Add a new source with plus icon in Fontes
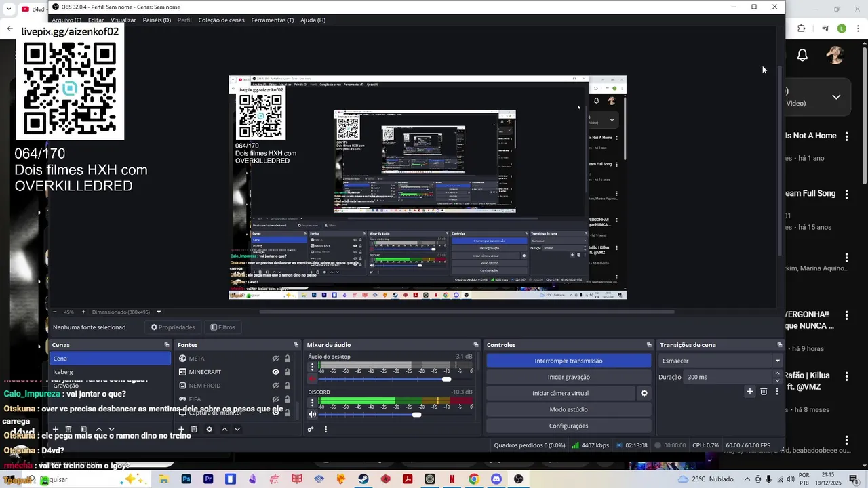Image resolution: width=868 pixels, height=488 pixels. click(x=181, y=429)
